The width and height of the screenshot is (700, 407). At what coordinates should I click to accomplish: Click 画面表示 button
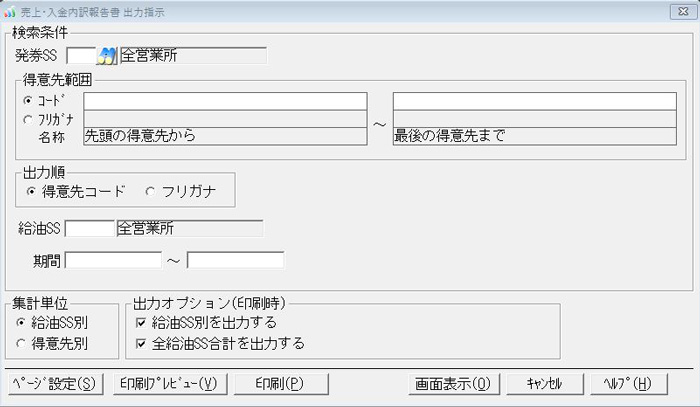[453, 383]
